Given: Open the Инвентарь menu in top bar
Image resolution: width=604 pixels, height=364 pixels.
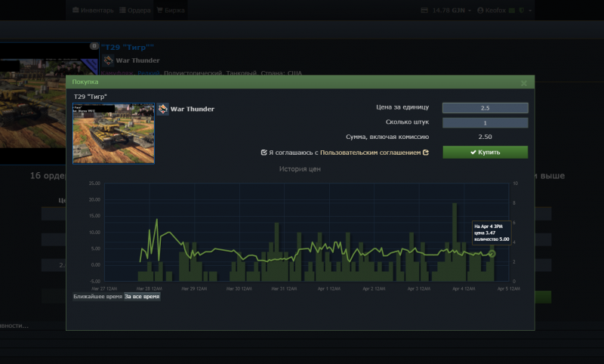Looking at the screenshot, I should pyautogui.click(x=93, y=11).
